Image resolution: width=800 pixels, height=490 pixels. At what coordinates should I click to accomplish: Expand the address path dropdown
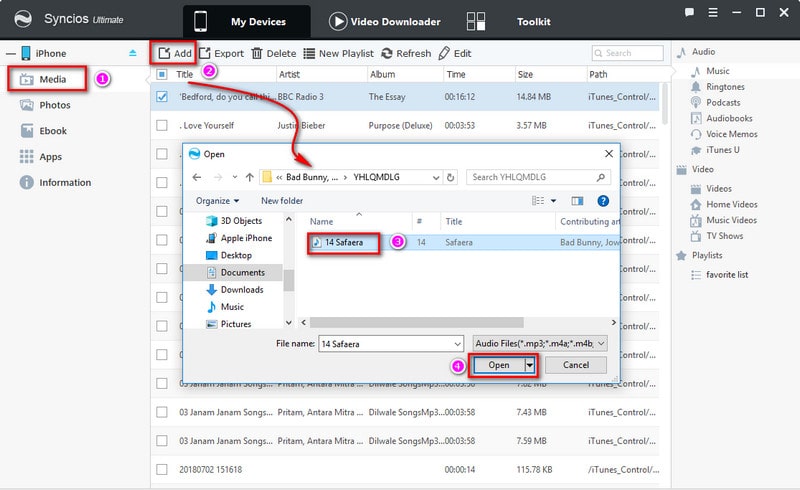tap(436, 178)
